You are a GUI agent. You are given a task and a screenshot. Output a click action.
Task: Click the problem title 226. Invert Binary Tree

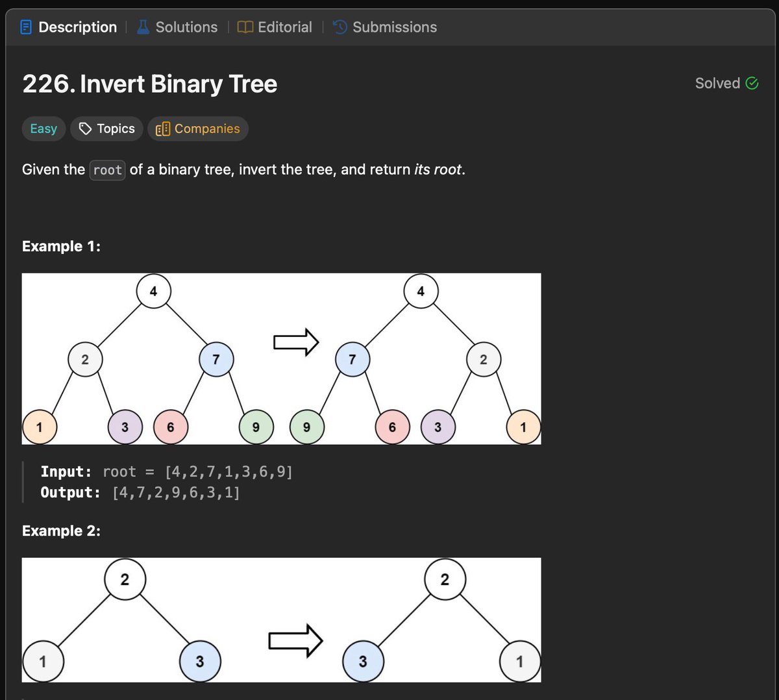pyautogui.click(x=150, y=84)
